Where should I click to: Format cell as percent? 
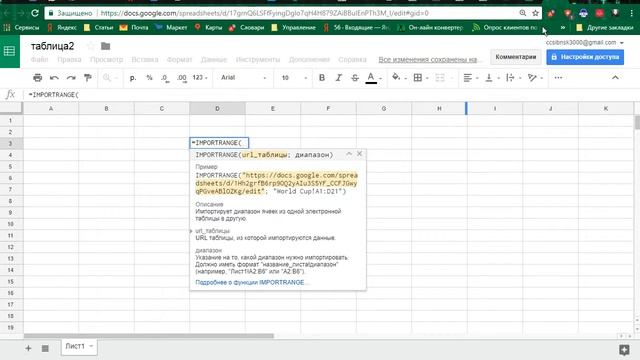click(x=149, y=78)
